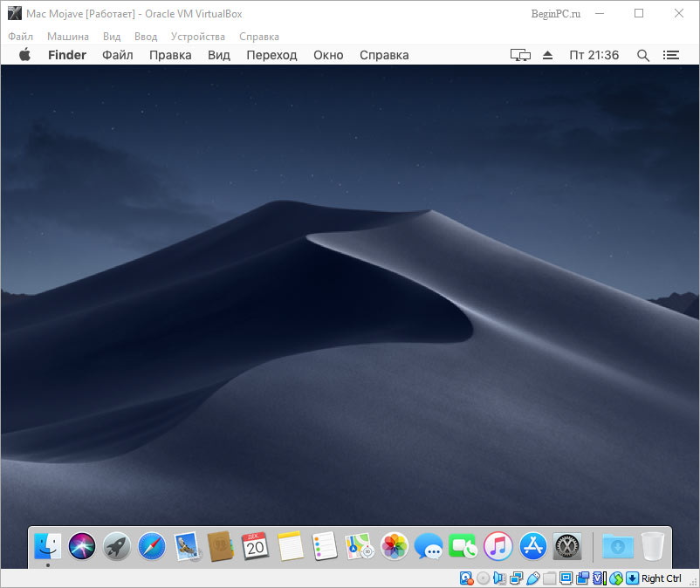
Task: Open the Reminders list app
Action: point(325,545)
